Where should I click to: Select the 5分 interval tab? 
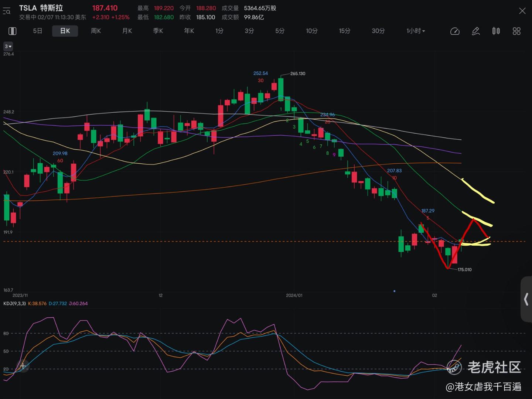pyautogui.click(x=280, y=31)
